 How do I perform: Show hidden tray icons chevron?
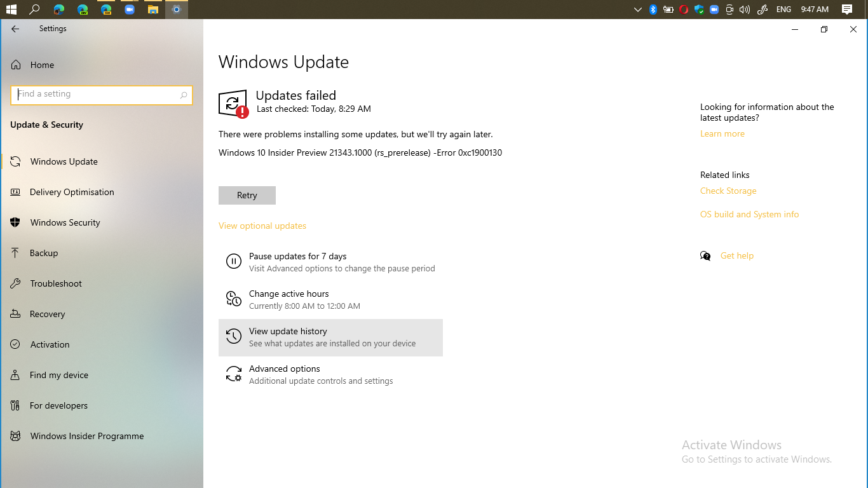(x=638, y=10)
